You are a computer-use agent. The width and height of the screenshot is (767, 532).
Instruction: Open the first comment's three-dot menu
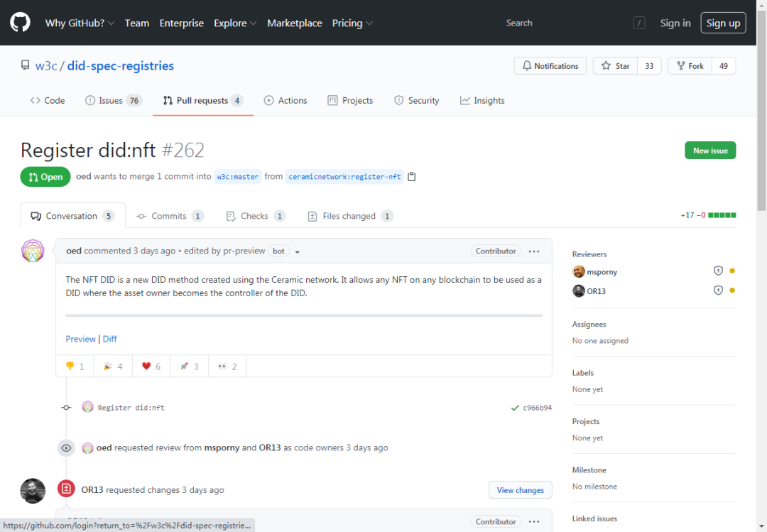click(534, 251)
